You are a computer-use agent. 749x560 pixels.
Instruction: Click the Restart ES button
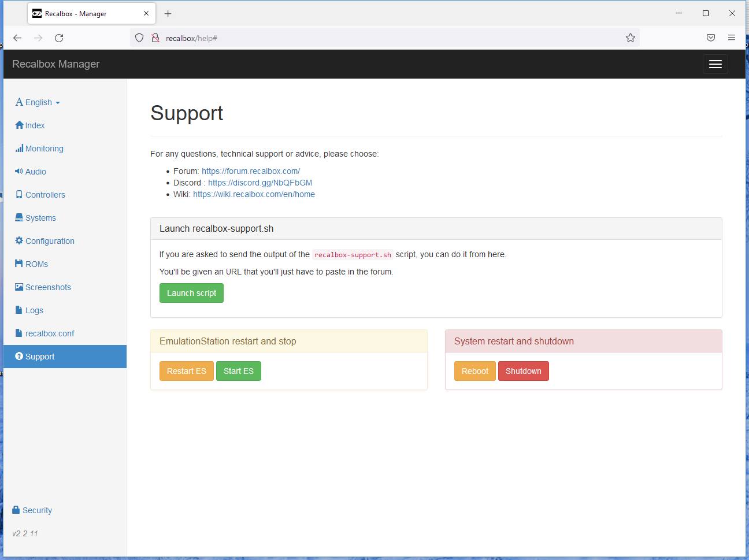pos(187,371)
